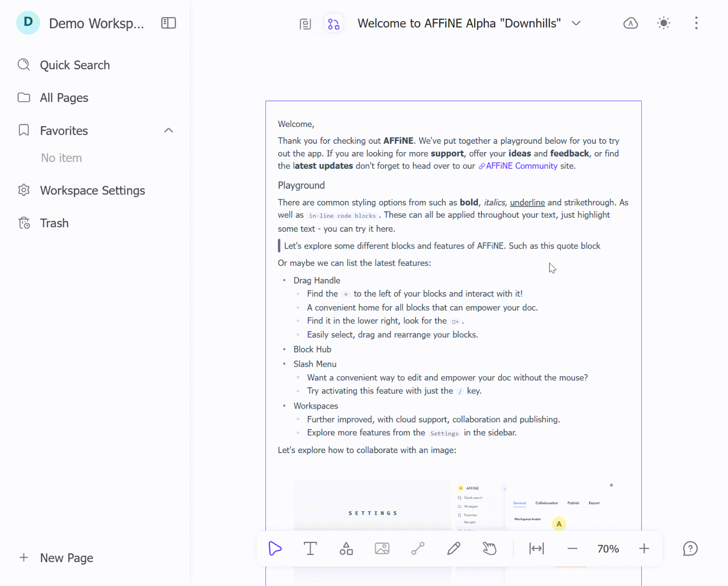The image size is (728, 586).
Task: Choose the Pen tool
Action: [x=454, y=548]
